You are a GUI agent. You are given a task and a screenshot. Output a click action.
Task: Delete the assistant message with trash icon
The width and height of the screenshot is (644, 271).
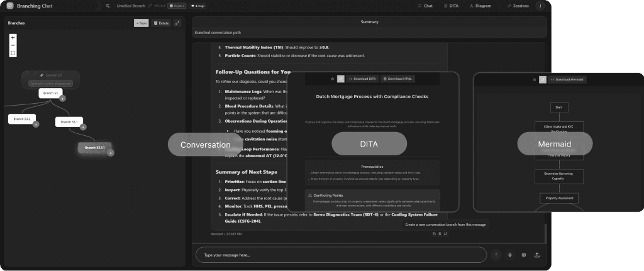point(440,234)
